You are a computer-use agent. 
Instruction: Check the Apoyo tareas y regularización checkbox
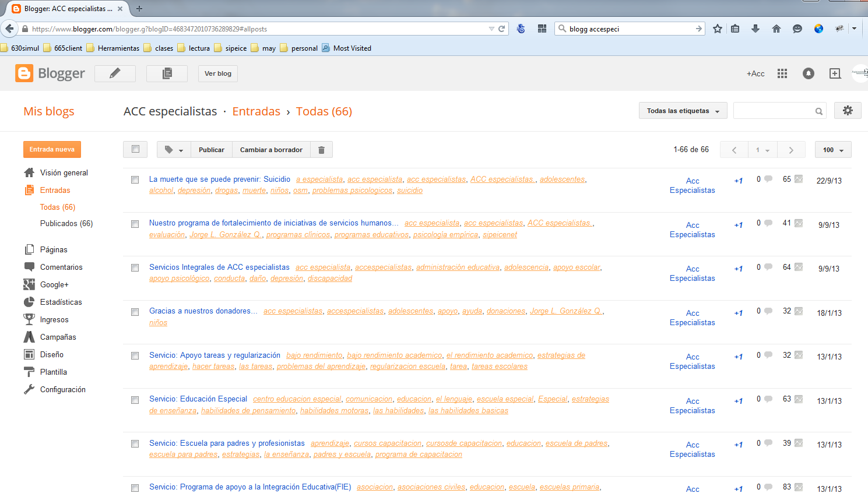(x=135, y=356)
